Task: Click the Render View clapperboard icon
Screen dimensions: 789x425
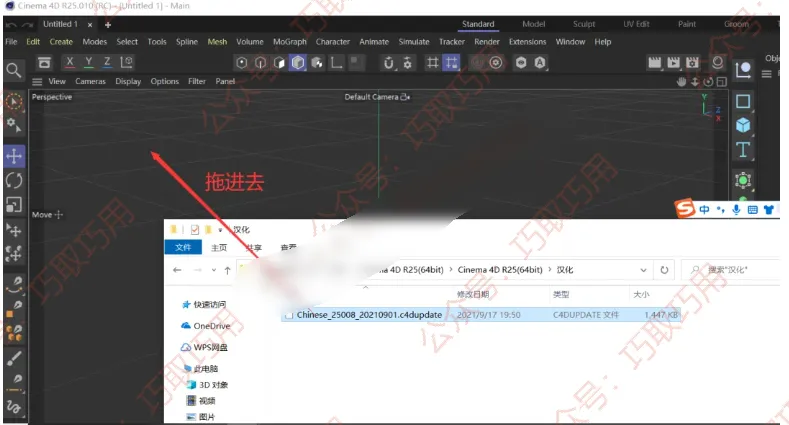Action: pos(654,62)
